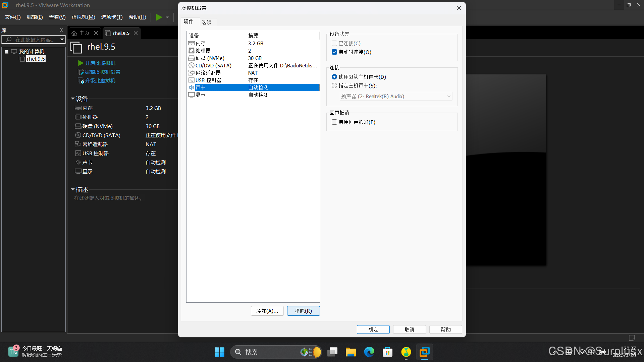Select the hard disk (NVMe) icon in the dialog list
This screenshot has width=644, height=362.
pos(192,58)
